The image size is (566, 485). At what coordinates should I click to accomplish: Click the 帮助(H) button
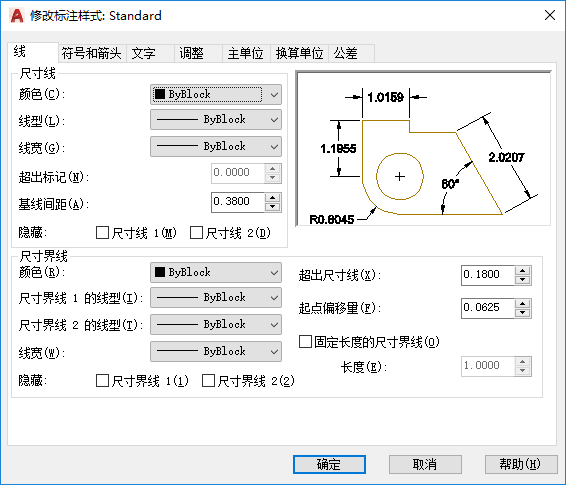(521, 464)
